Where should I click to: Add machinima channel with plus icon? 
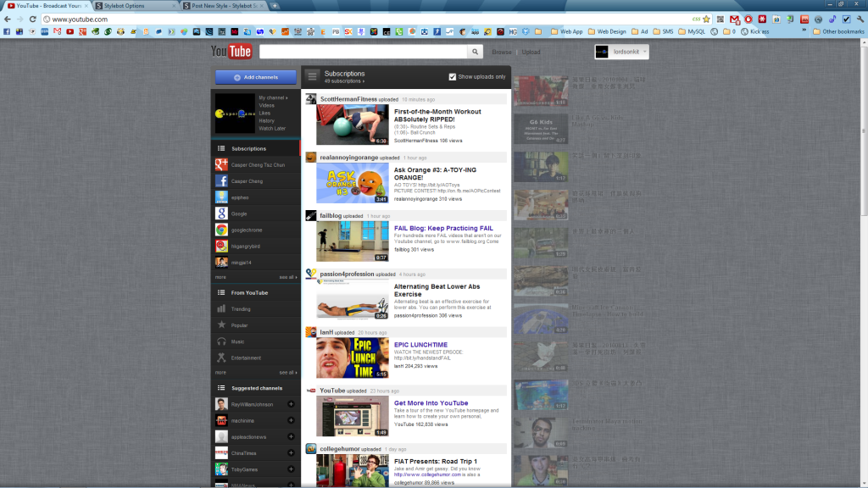[291, 420]
